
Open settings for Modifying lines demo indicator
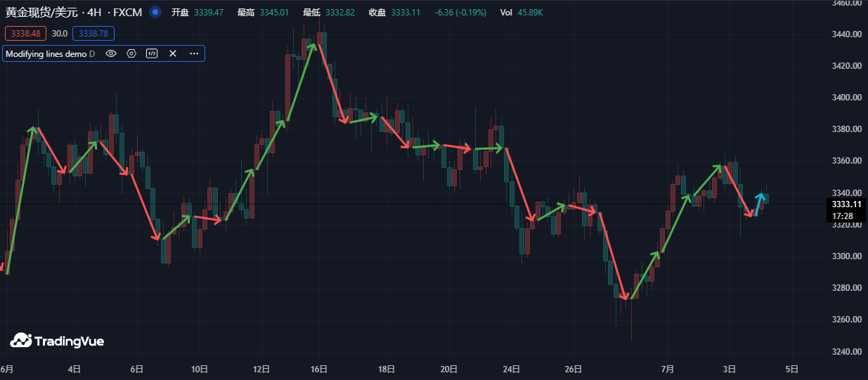click(131, 53)
